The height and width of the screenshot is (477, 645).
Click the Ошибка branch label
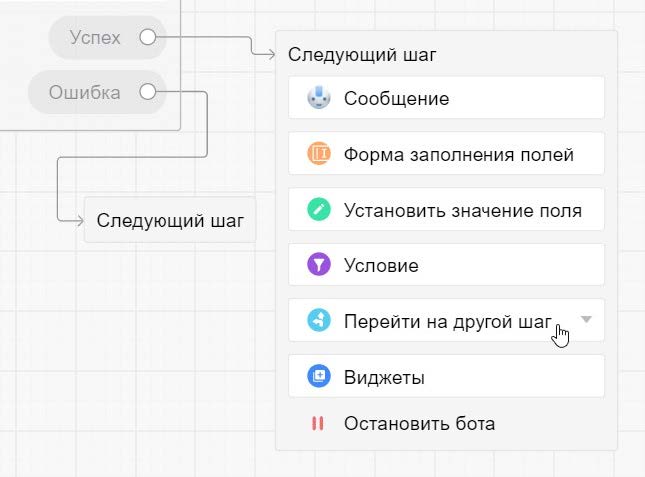click(85, 93)
